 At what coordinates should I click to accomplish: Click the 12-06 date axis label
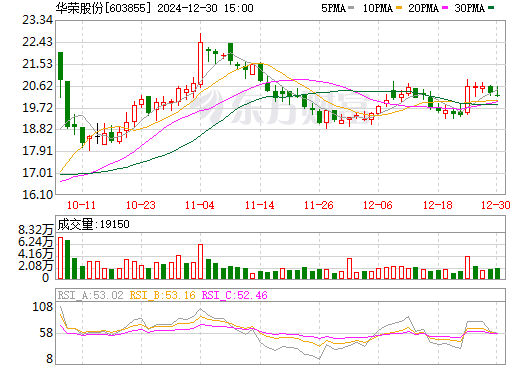(378, 205)
